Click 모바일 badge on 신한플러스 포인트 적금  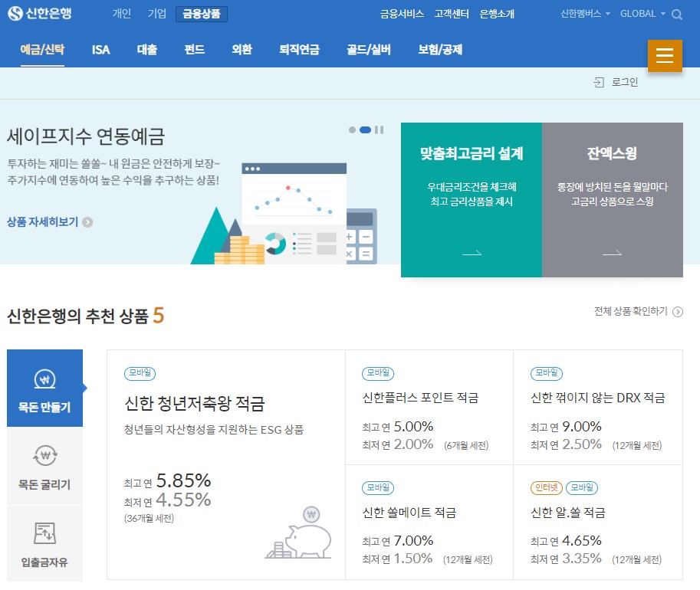pyautogui.click(x=378, y=373)
